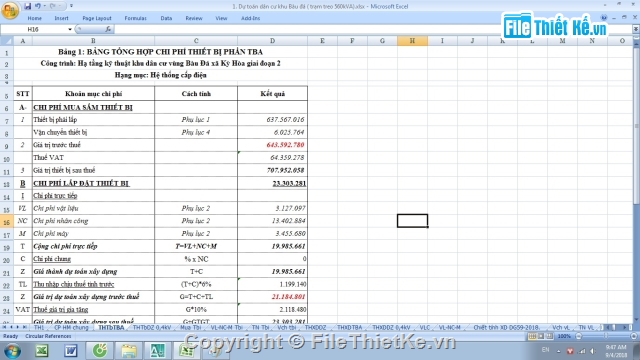640x360 pixels.
Task: Switch to Page Break Preview in status bar
Action: 549,336
